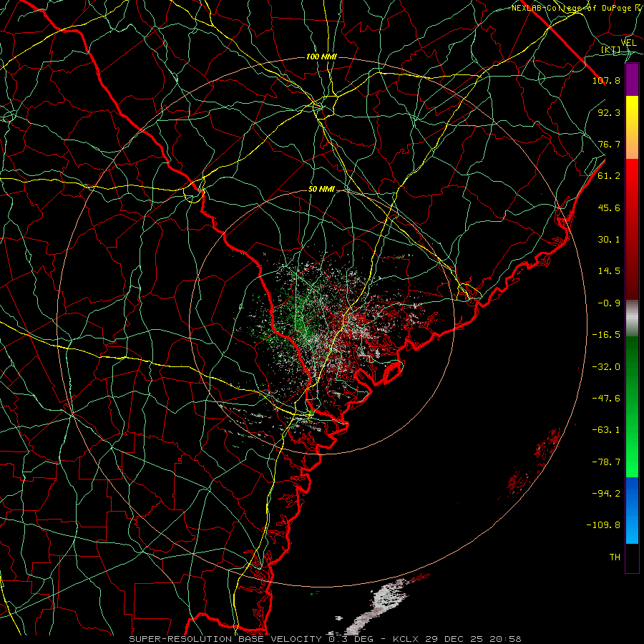Pick the -47.6 scale value
The width and height of the screenshot is (644, 644).
(606, 399)
